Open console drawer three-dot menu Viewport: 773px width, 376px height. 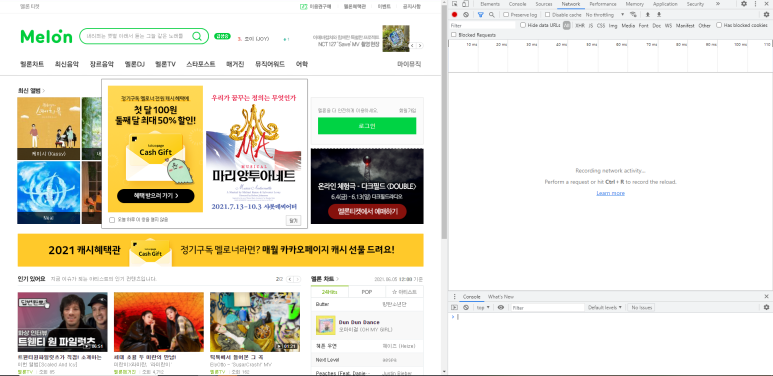[455, 297]
